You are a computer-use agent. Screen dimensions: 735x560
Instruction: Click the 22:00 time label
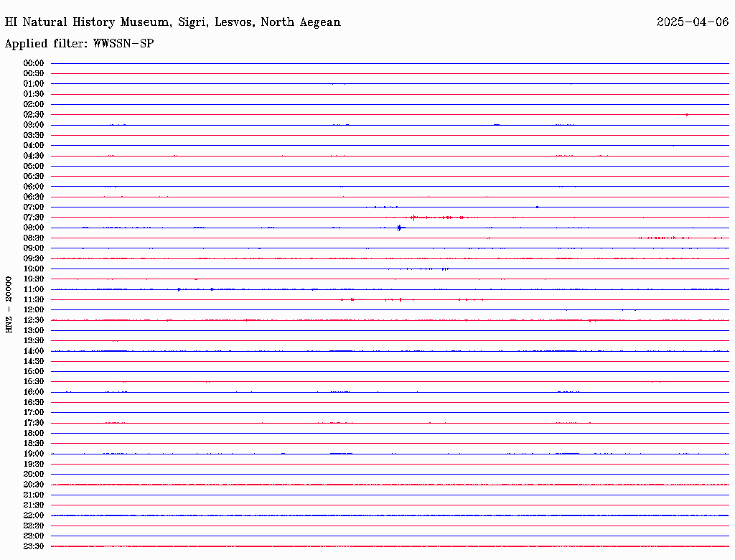pyautogui.click(x=34, y=515)
